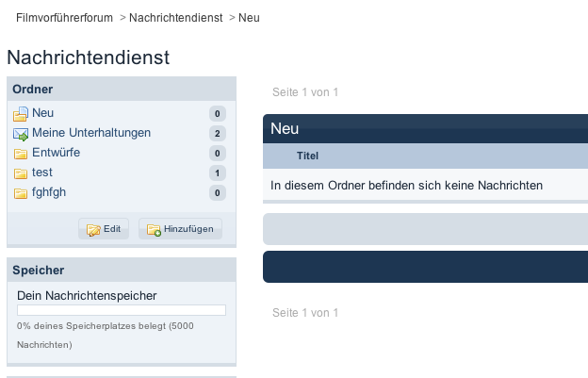Open the Neu folder link
The width and height of the screenshot is (588, 378).
42,113
